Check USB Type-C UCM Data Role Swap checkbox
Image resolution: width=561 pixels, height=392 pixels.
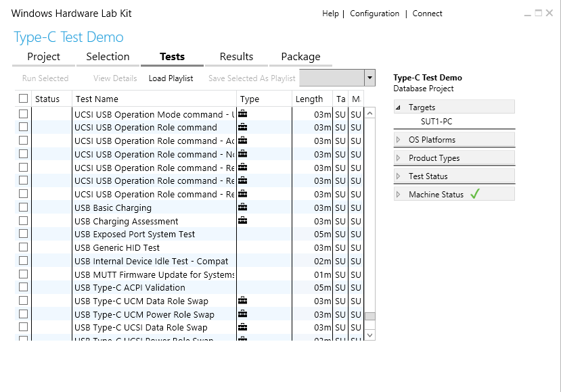(x=23, y=301)
